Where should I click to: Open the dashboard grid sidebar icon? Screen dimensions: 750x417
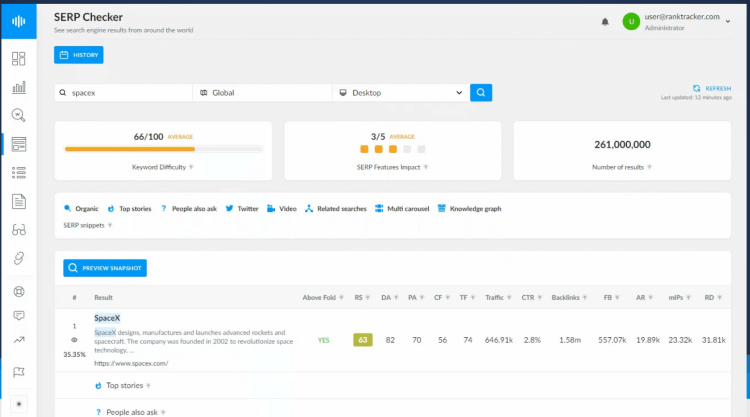tap(19, 59)
